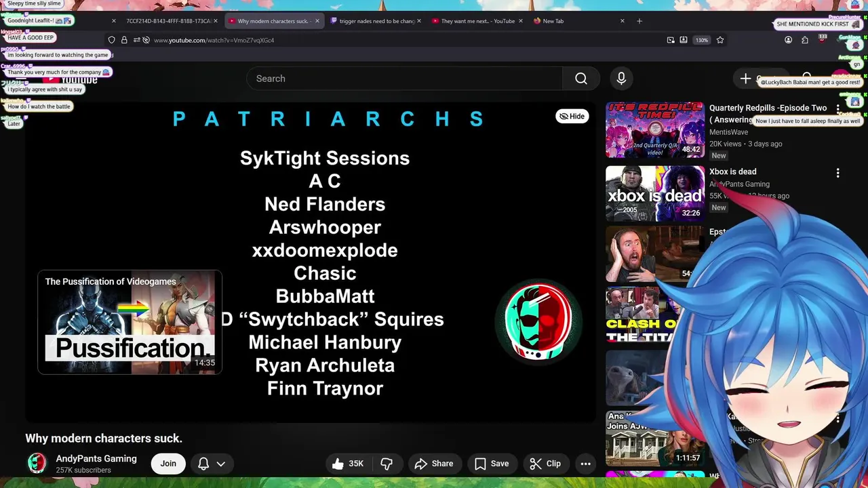Start voice search with the microphone icon
Viewport: 868px width, 488px height.
click(x=621, y=79)
